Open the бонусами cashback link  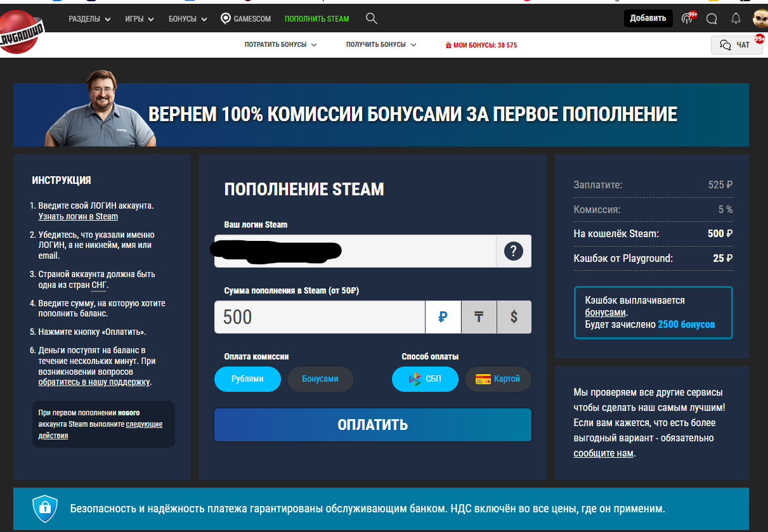[606, 313]
